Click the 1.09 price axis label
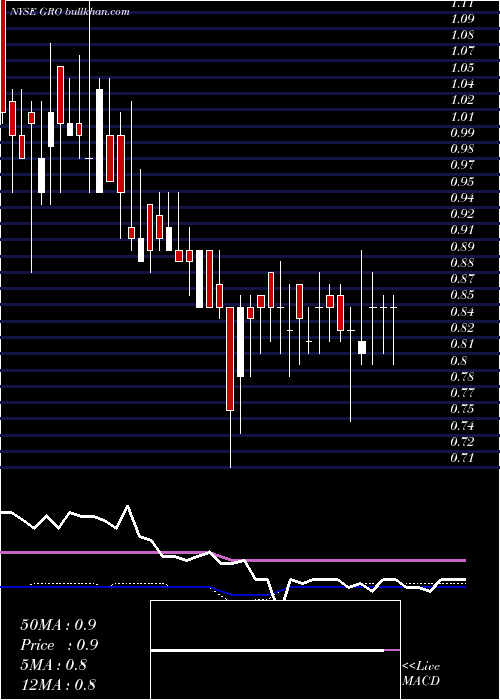This screenshot has width=500, height=700. (462, 19)
